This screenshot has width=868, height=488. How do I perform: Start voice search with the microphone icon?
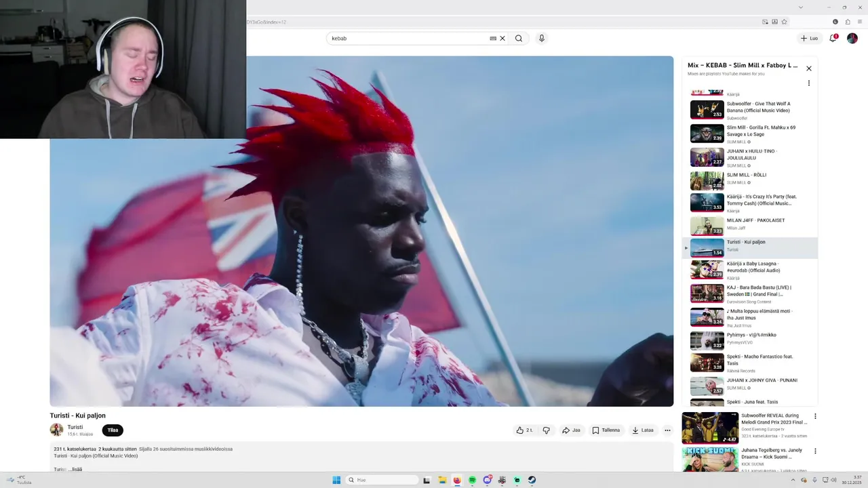[x=541, y=39]
